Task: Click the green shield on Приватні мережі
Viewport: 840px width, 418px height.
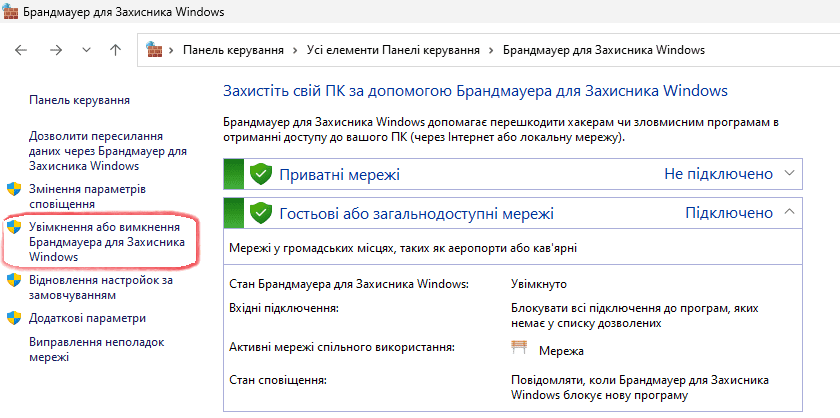Action: click(261, 174)
